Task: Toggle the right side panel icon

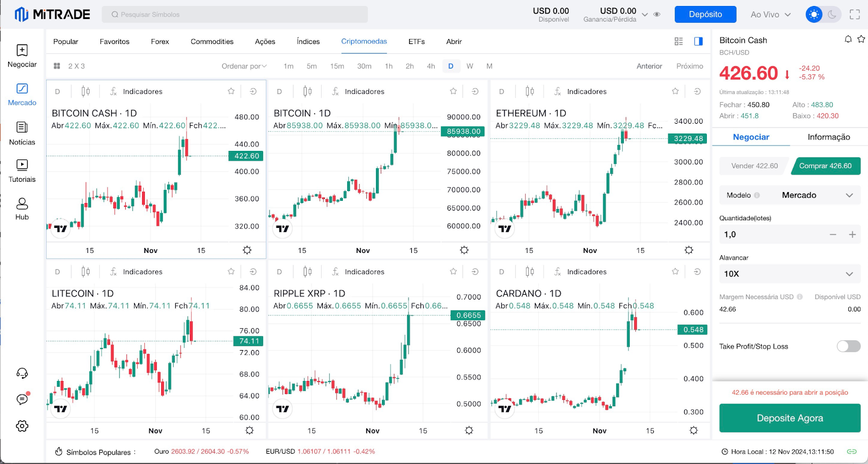Action: pos(698,41)
